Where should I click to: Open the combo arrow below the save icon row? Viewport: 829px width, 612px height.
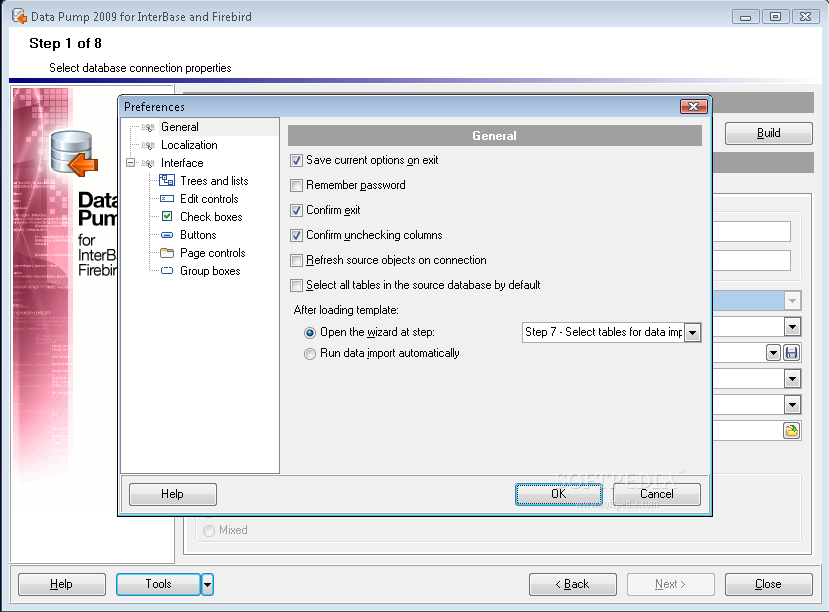792,378
